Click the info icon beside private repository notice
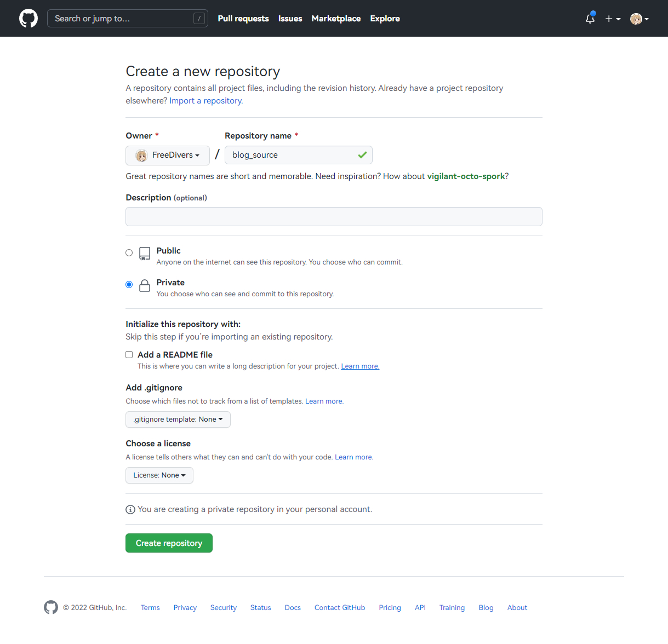Screen dimensions: 668x644 click(130, 509)
